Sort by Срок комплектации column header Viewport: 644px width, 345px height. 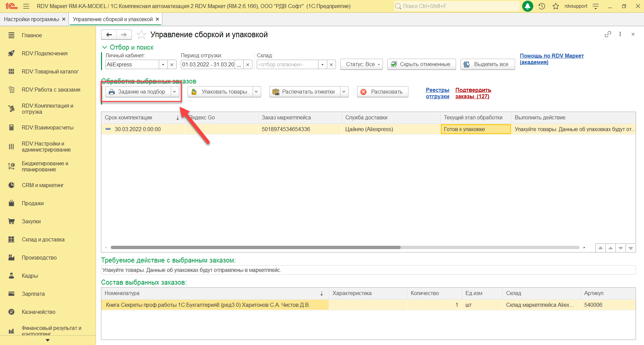[x=143, y=118]
